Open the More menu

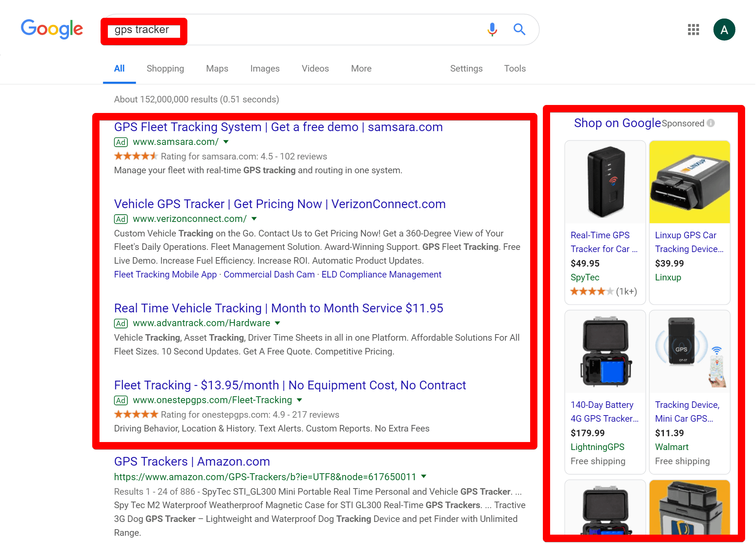coord(361,68)
